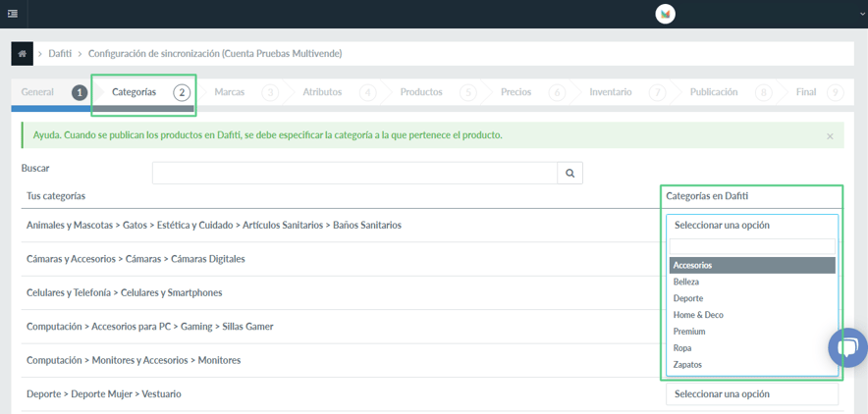This screenshot has width=868, height=414.
Task: Click the Baños Sanitarios category row
Action: pyautogui.click(x=214, y=225)
